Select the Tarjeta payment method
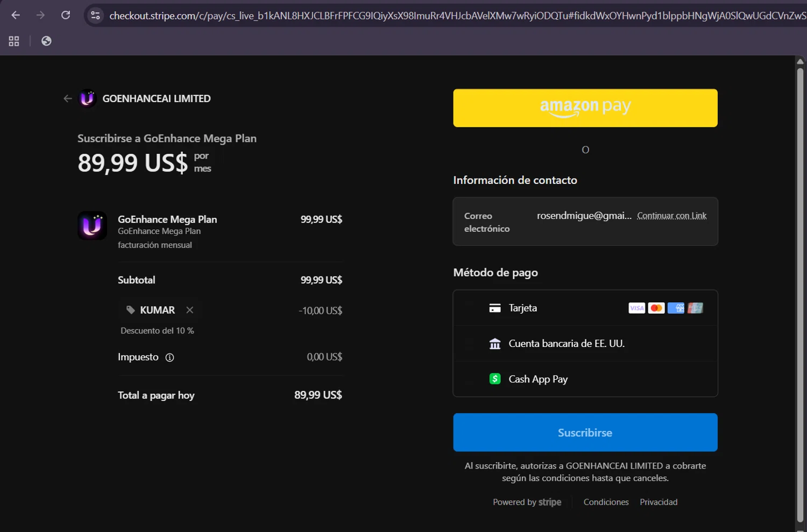Image resolution: width=807 pixels, height=532 pixels. point(585,308)
